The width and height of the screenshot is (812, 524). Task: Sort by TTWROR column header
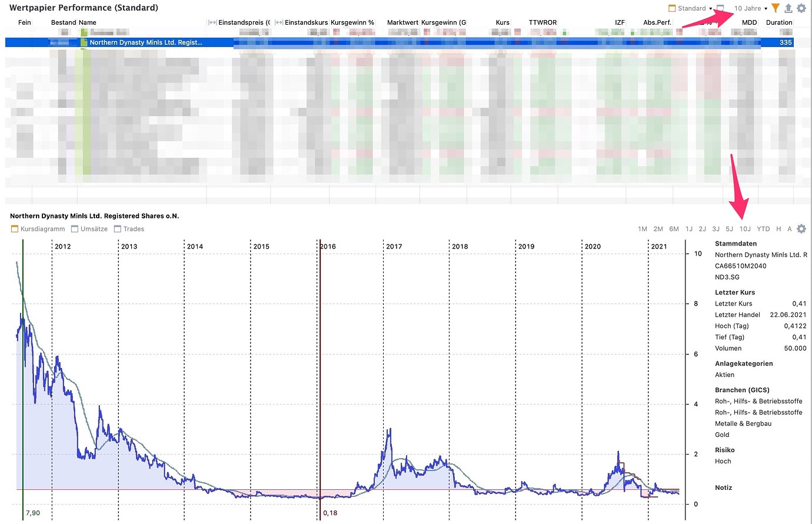point(543,22)
